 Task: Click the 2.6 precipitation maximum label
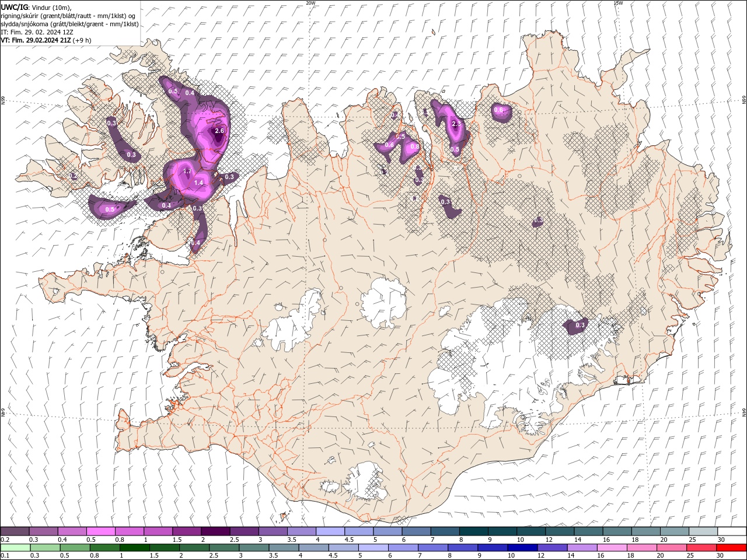(219, 131)
